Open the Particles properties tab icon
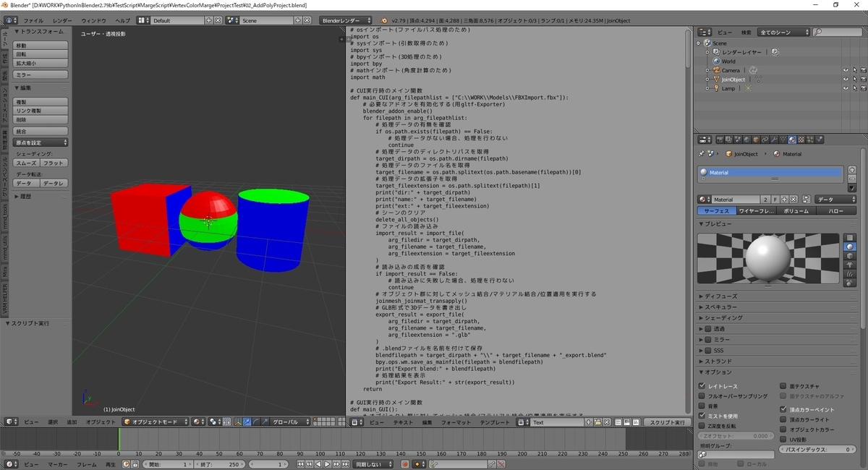Image resolution: width=868 pixels, height=470 pixels. coord(810,140)
